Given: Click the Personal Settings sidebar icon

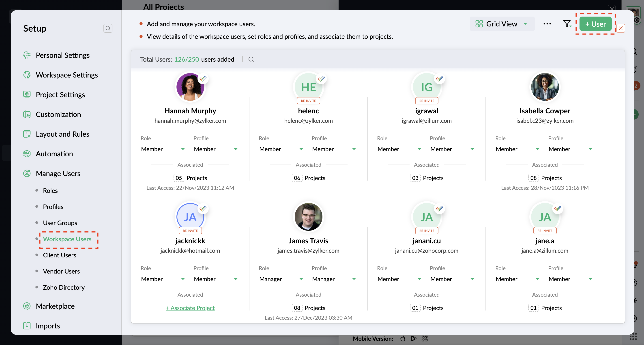Looking at the screenshot, I should (x=27, y=55).
